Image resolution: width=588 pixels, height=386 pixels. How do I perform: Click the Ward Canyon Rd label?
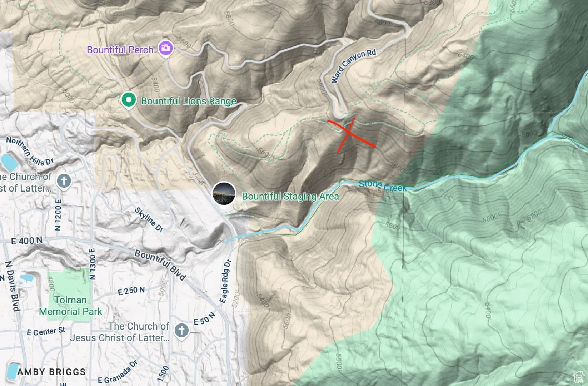[x=353, y=66]
